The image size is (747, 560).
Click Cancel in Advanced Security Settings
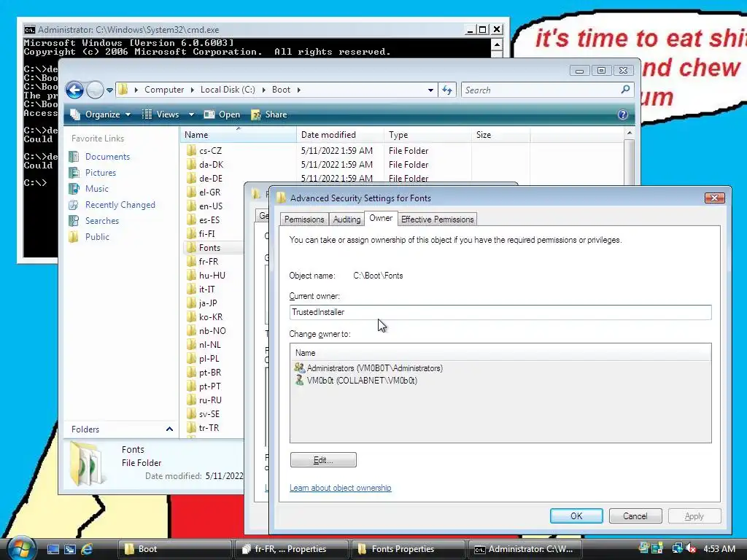tap(635, 516)
